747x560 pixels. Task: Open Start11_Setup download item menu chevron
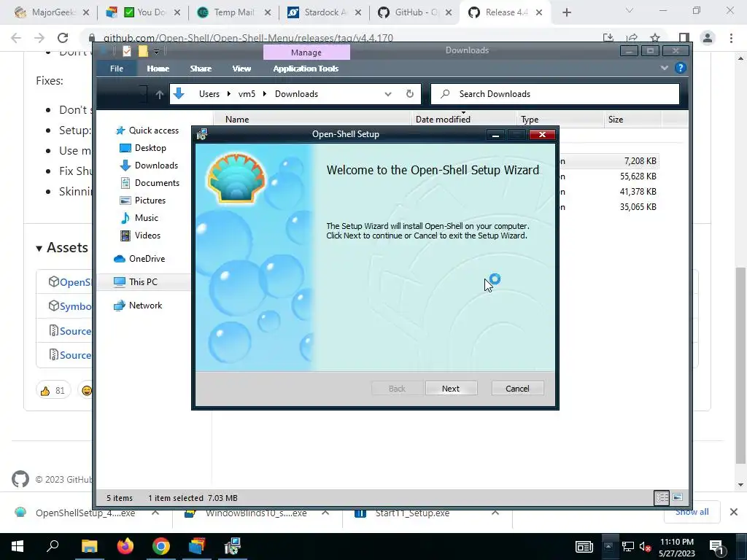click(x=495, y=513)
